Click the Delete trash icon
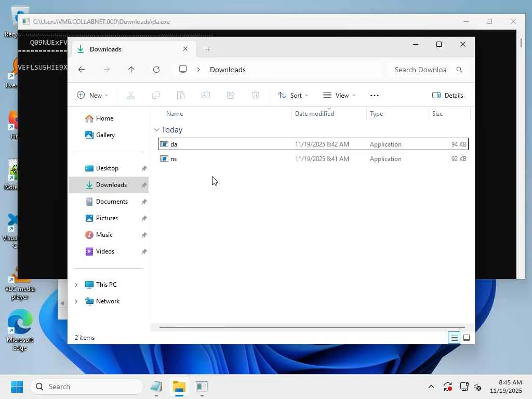 click(x=256, y=96)
